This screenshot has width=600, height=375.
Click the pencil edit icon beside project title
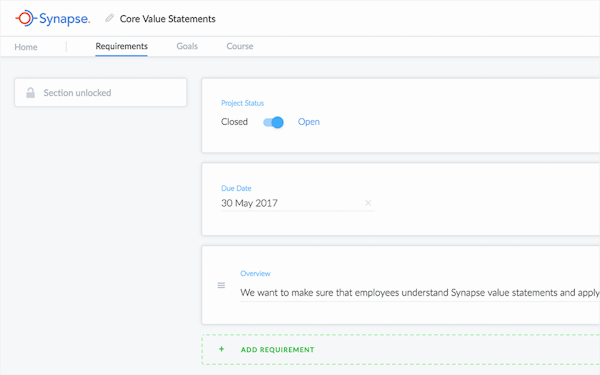click(109, 18)
